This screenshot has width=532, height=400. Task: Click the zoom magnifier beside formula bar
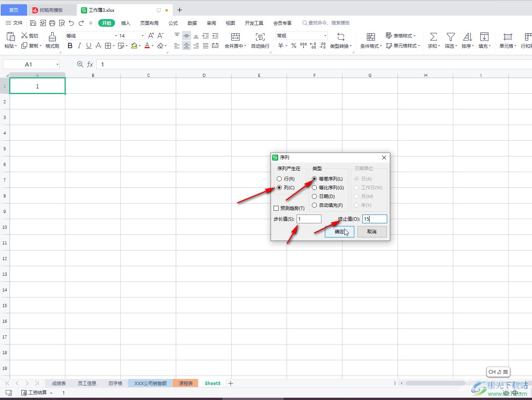[80, 64]
